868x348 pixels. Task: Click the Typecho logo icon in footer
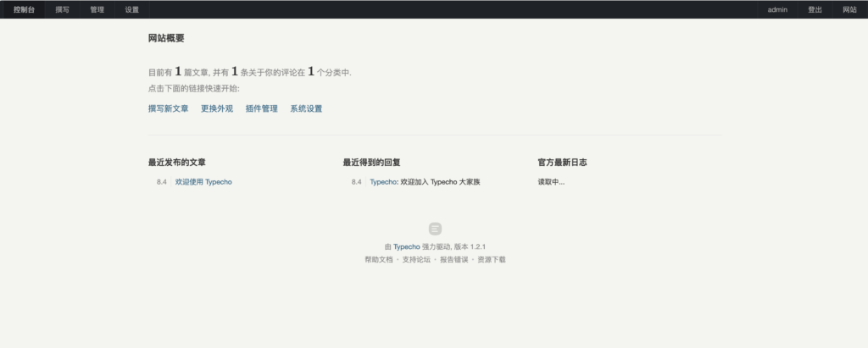pyautogui.click(x=435, y=229)
